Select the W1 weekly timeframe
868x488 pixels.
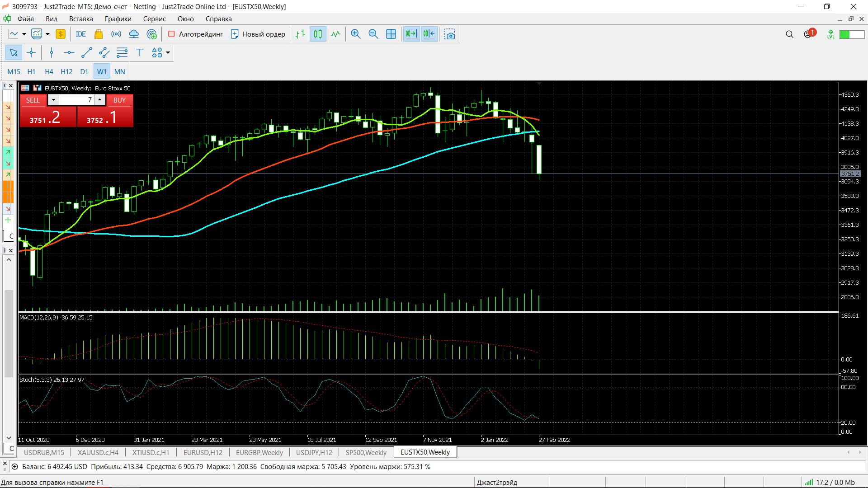pyautogui.click(x=102, y=71)
